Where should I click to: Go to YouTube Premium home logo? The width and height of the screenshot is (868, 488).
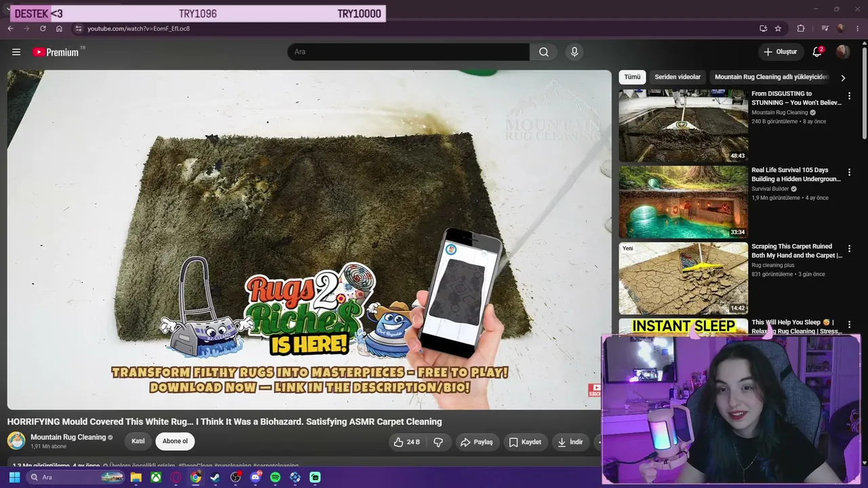coord(56,52)
